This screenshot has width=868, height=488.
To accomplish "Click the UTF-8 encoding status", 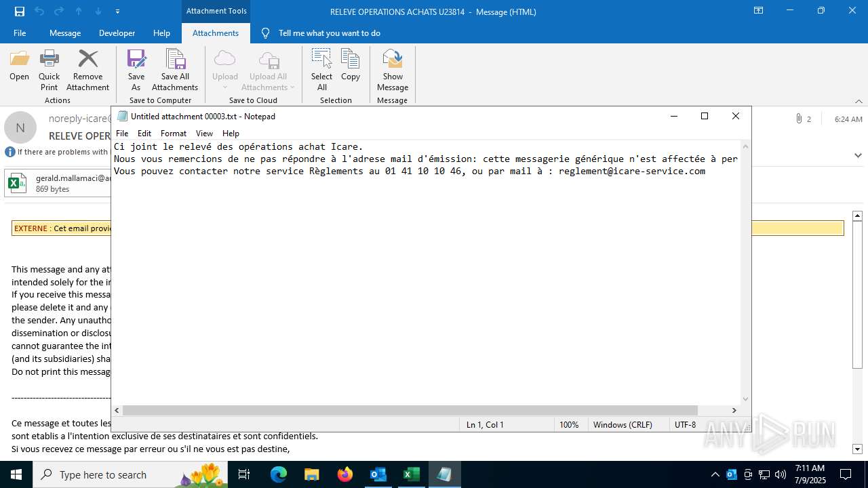I will click(x=685, y=424).
